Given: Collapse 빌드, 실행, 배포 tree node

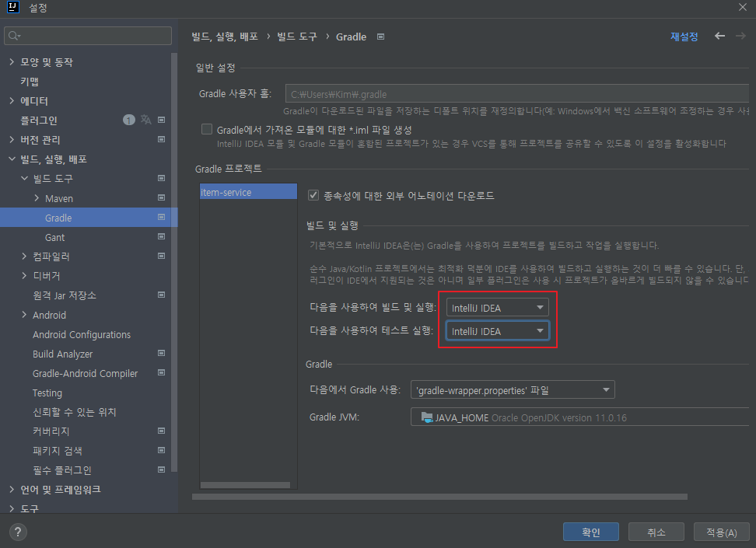Looking at the screenshot, I should 12,159.
